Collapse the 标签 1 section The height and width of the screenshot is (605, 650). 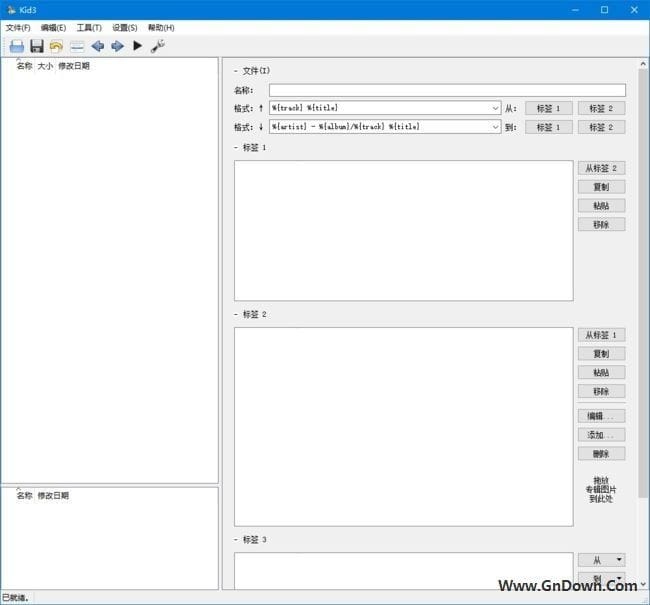236,147
